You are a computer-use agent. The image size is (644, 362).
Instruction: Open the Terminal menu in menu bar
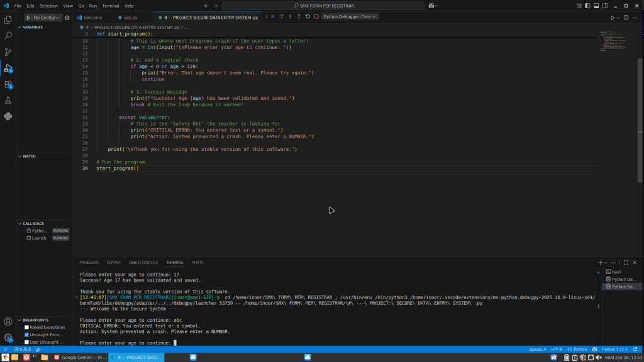pyautogui.click(x=111, y=6)
